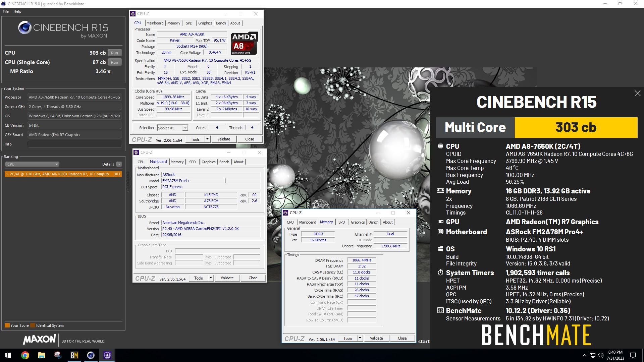Switch to Bench tab in top CPU-Z window
The image size is (644, 362).
click(221, 23)
